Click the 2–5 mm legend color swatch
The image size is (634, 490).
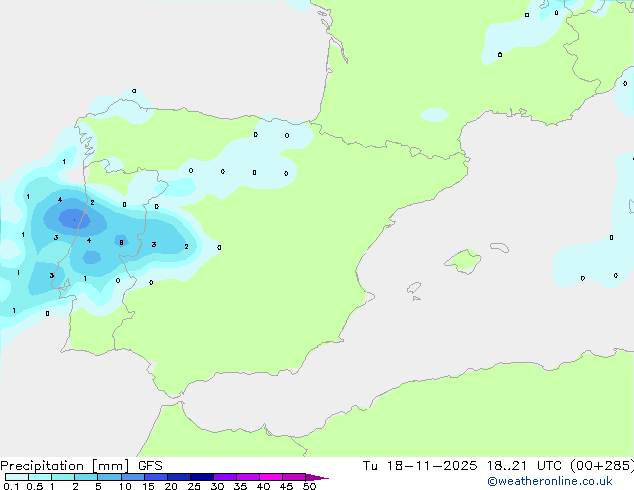(86, 477)
